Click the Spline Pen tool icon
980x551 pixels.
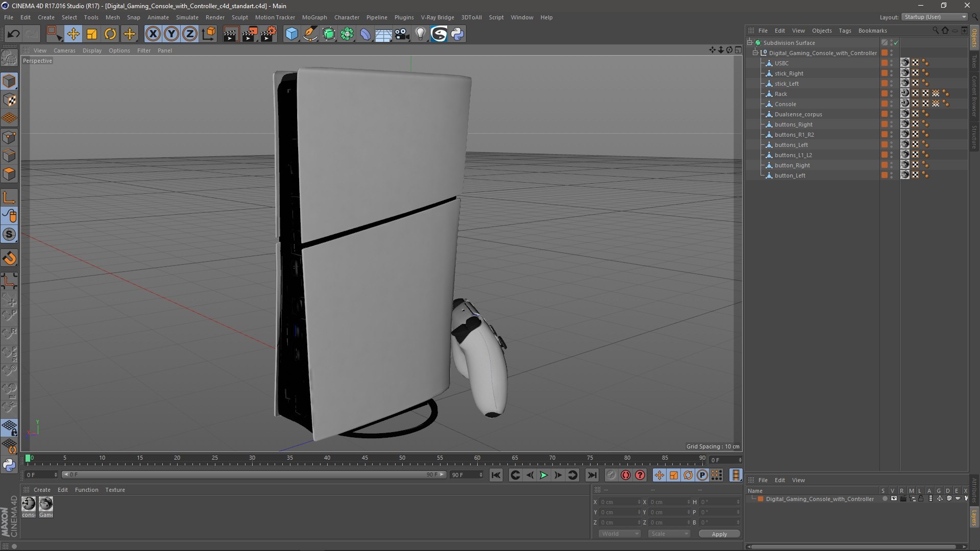(x=310, y=34)
